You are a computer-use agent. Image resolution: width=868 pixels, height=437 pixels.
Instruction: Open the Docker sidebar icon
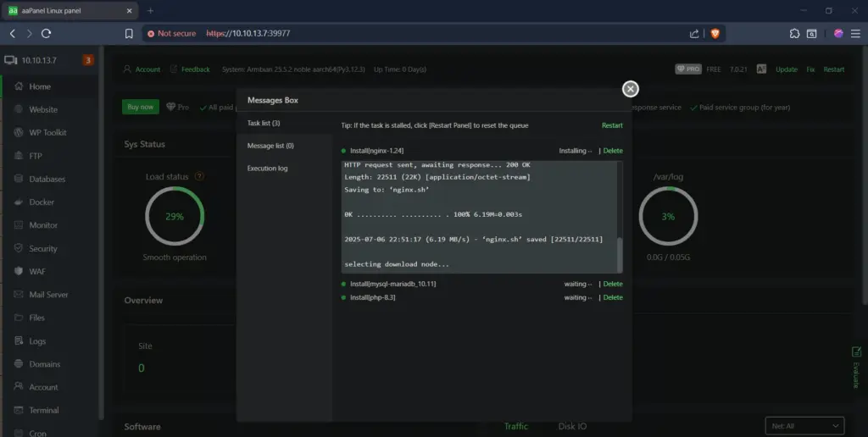[19, 202]
